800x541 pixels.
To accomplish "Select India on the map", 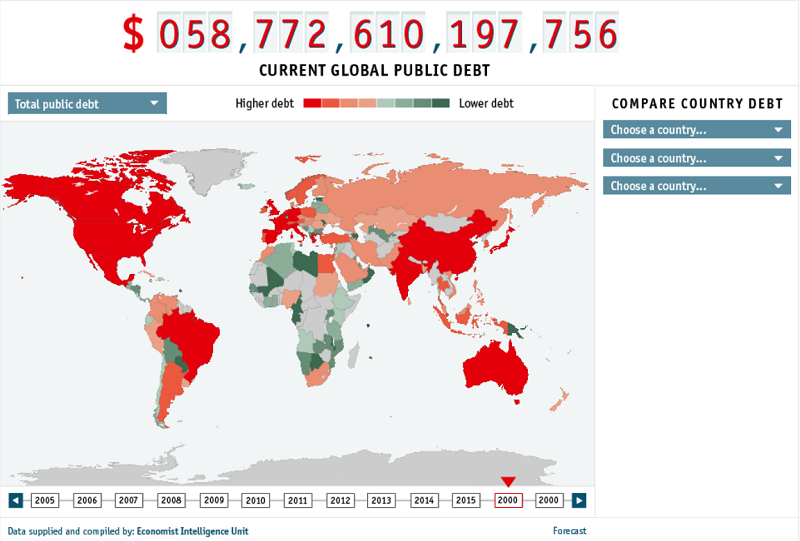I will 406,273.
